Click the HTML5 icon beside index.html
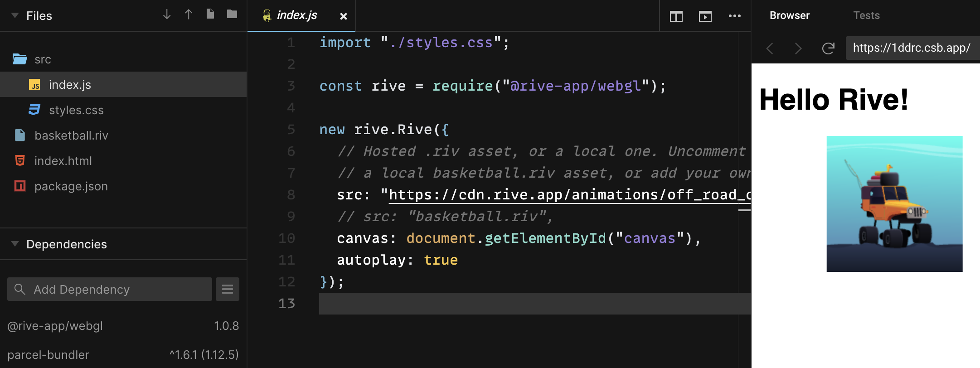This screenshot has height=368, width=980. point(20,160)
